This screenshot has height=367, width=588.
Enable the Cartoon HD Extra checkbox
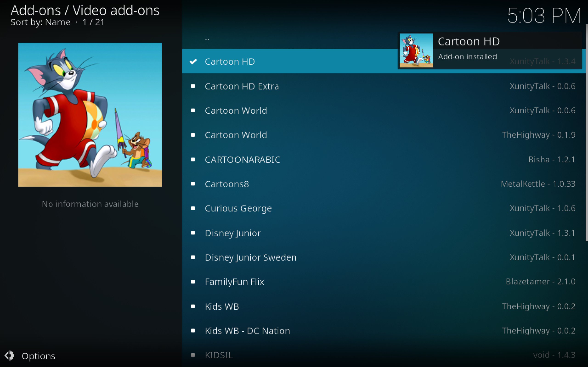(193, 86)
